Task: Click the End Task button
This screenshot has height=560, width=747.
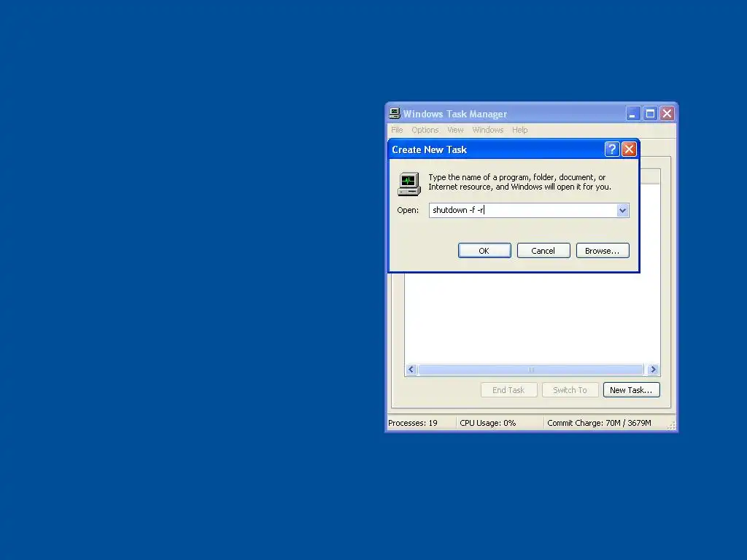Action: pos(508,390)
